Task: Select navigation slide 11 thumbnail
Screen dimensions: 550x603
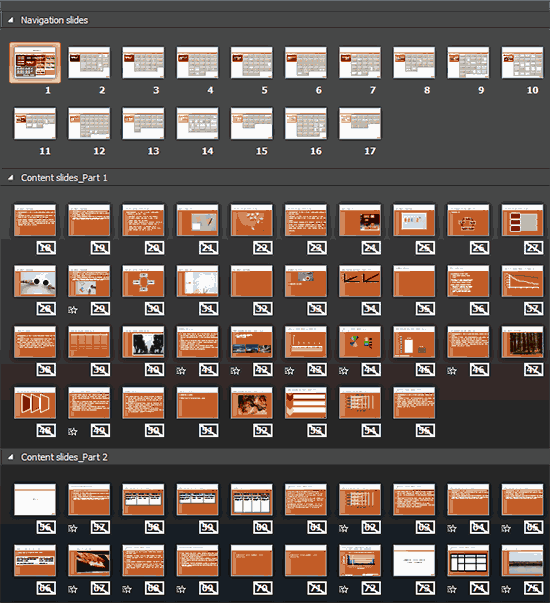Action: 35,123
